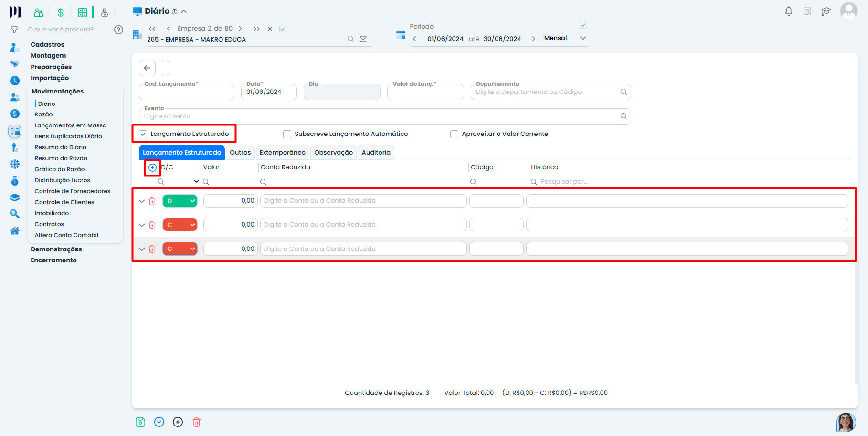The height and width of the screenshot is (436, 868).
Task: Add a new row with the plus icon beside D/C
Action: click(152, 168)
